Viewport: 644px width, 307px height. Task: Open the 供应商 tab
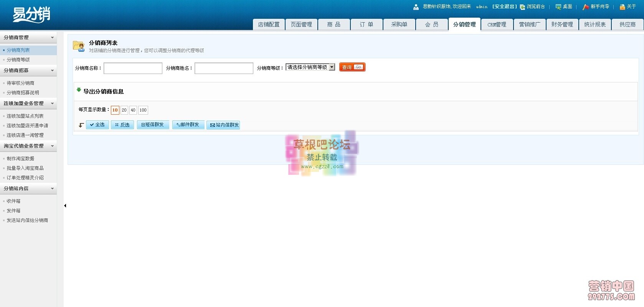[x=627, y=25]
